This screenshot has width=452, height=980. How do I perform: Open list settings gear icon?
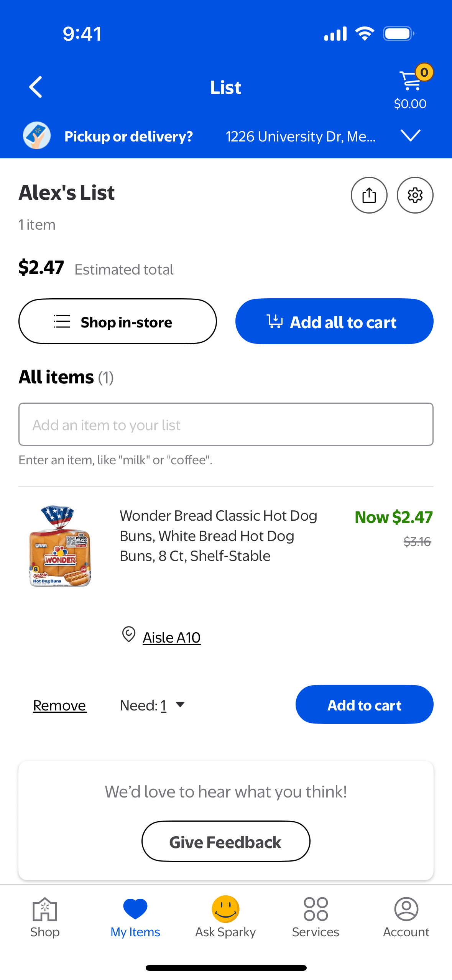pos(415,195)
